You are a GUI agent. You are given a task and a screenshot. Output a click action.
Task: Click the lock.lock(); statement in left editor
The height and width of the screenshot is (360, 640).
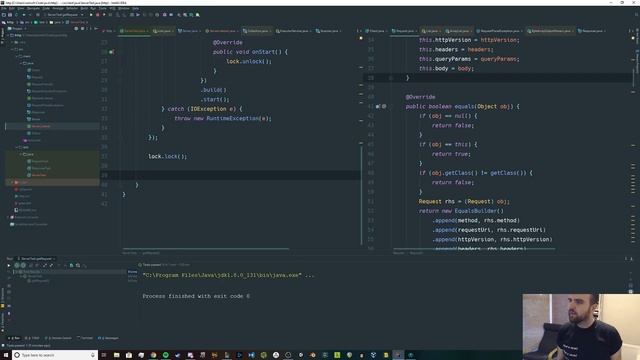tap(167, 156)
